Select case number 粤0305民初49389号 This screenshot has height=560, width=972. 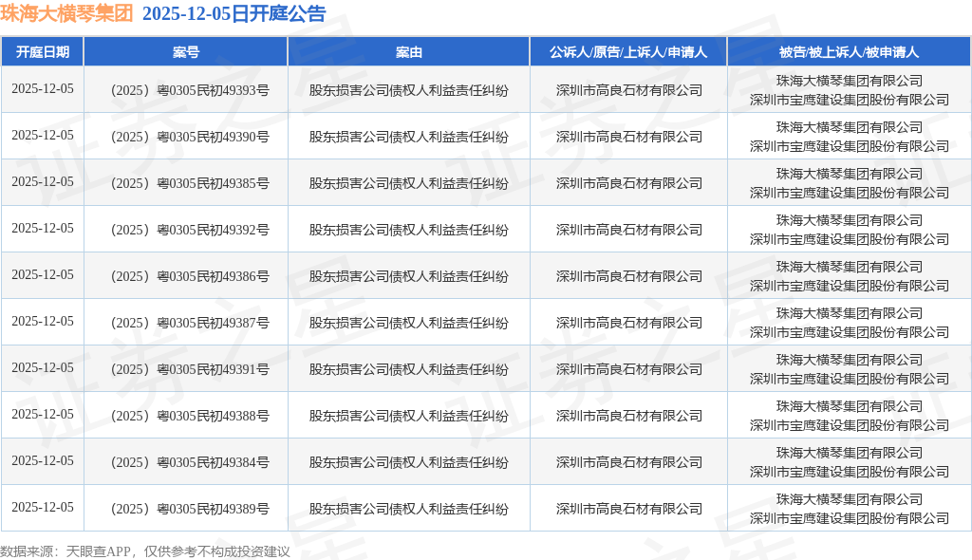pyautogui.click(x=190, y=509)
